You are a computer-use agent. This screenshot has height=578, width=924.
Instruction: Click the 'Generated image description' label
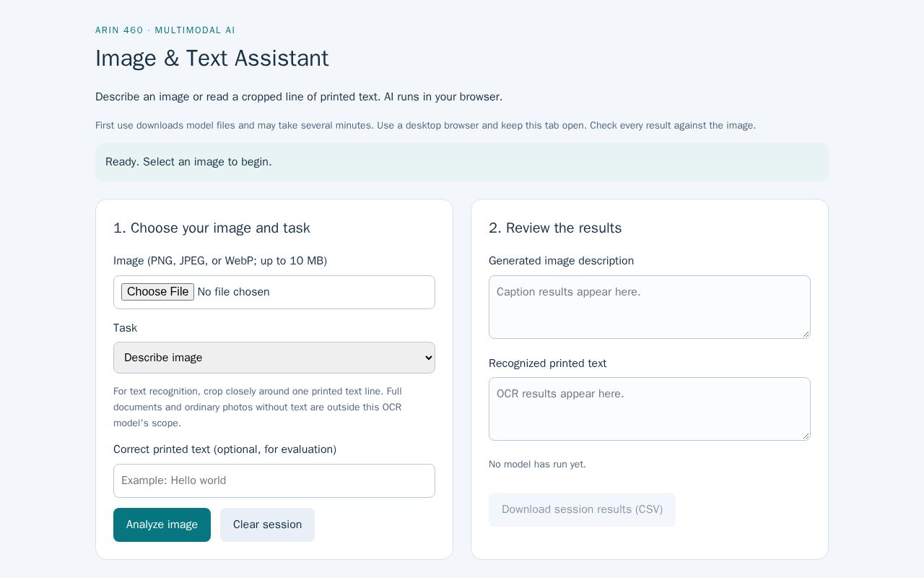point(561,261)
